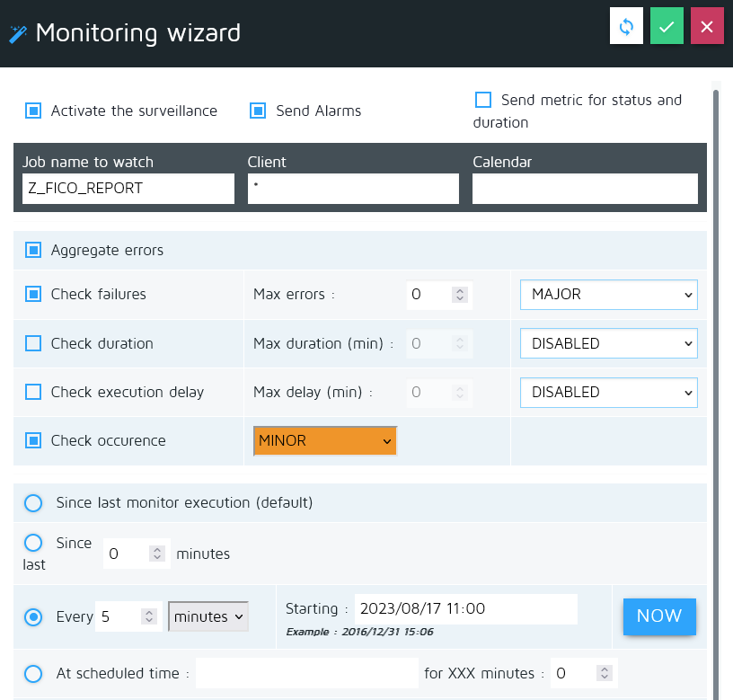Click the Starting date time field
733x700 pixels.
tap(465, 608)
